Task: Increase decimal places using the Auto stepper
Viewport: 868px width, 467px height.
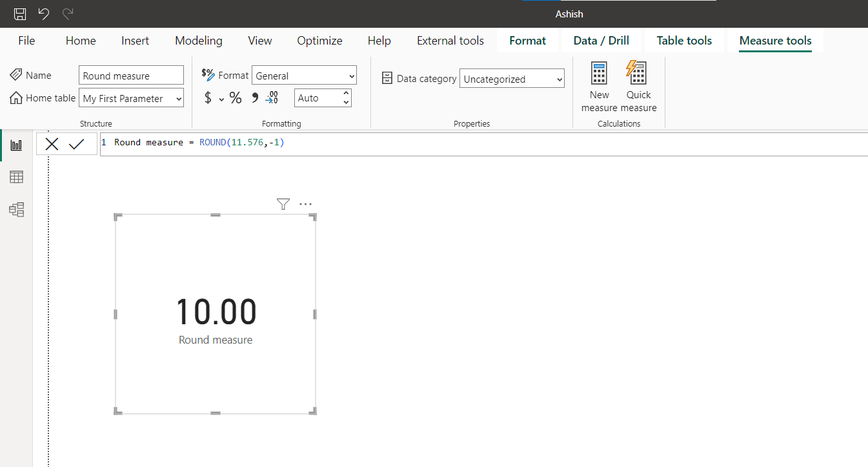Action: (x=347, y=94)
